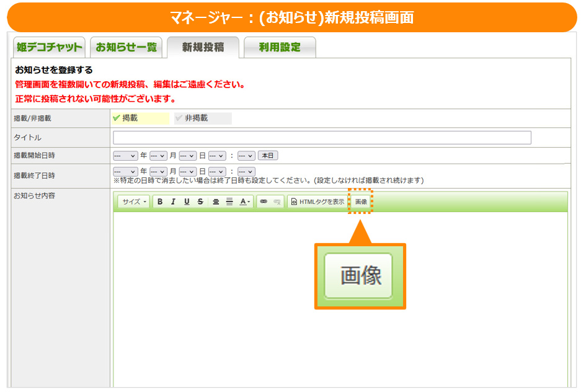Open the start date year dropdown
The image size is (581, 392).
click(125, 156)
